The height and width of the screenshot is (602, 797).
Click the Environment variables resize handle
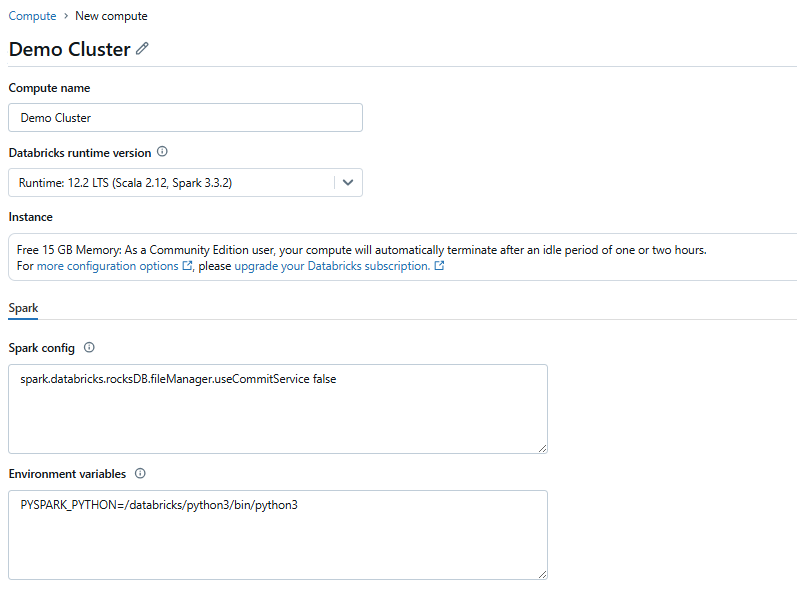coord(542,574)
